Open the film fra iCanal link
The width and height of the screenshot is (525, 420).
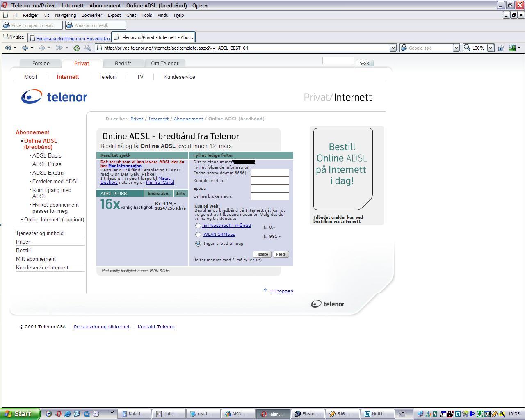click(160, 183)
